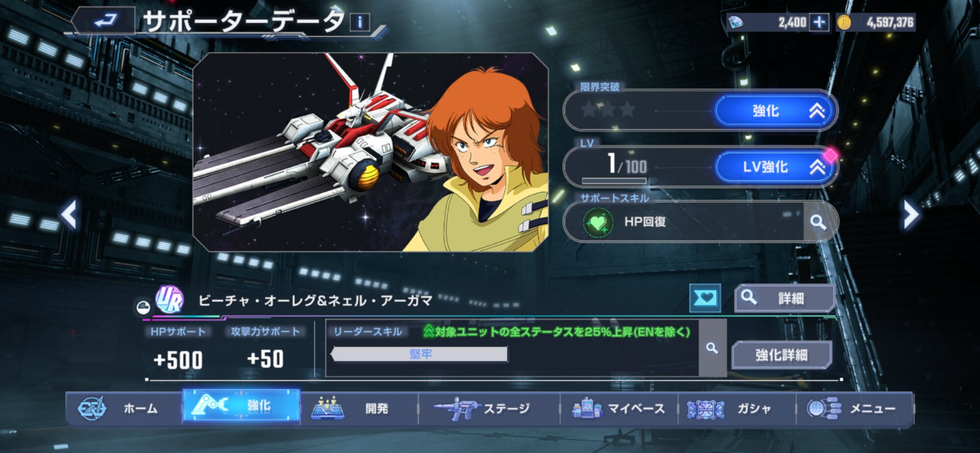Tap the gold coin currency icon
Image resolution: width=980 pixels, height=453 pixels.
[844, 22]
